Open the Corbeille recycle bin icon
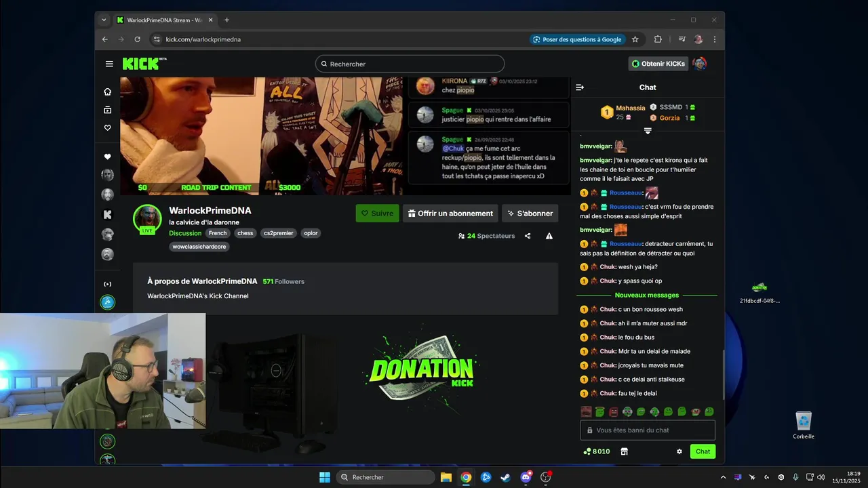The image size is (868, 488). click(804, 426)
